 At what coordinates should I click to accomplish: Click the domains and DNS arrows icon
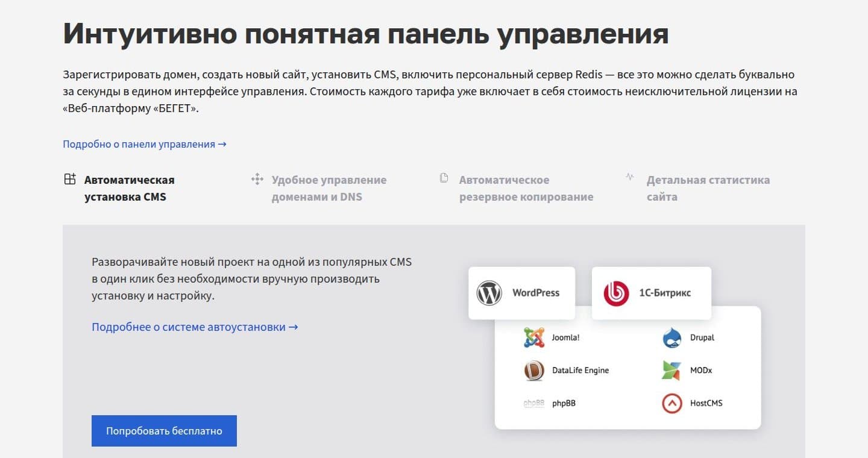coord(257,179)
